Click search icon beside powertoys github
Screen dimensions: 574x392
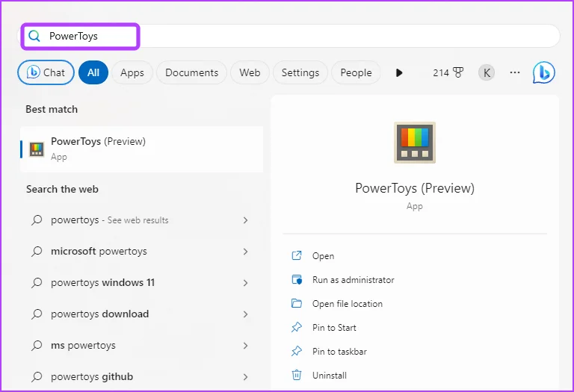click(x=37, y=377)
